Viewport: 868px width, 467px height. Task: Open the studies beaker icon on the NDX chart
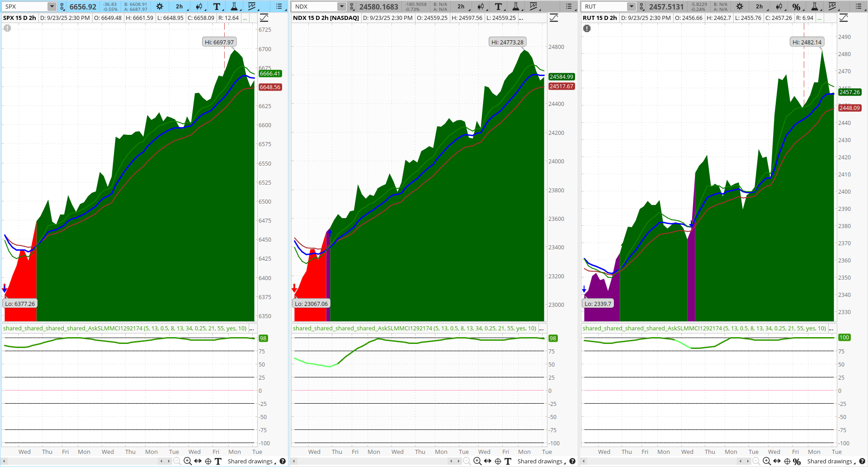pos(516,6)
